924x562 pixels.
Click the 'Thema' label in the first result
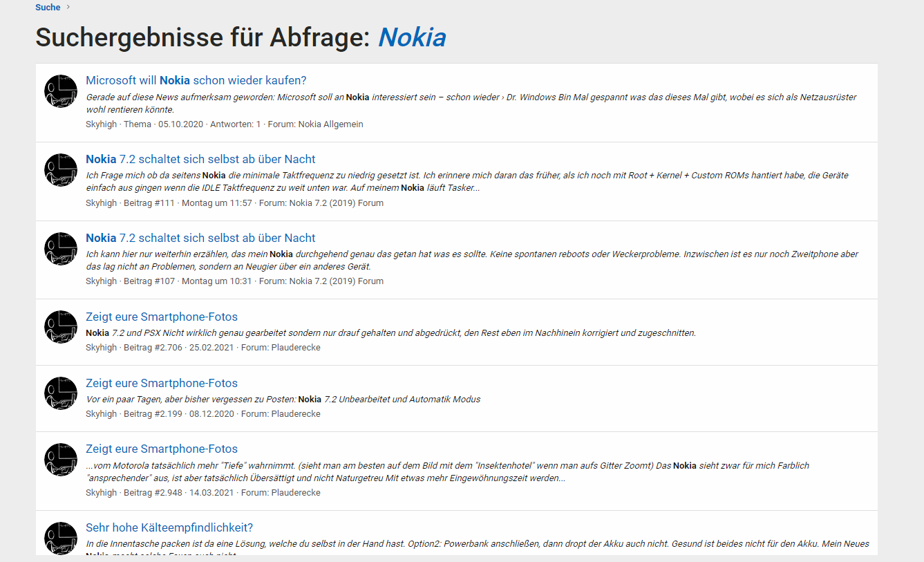pyautogui.click(x=138, y=124)
